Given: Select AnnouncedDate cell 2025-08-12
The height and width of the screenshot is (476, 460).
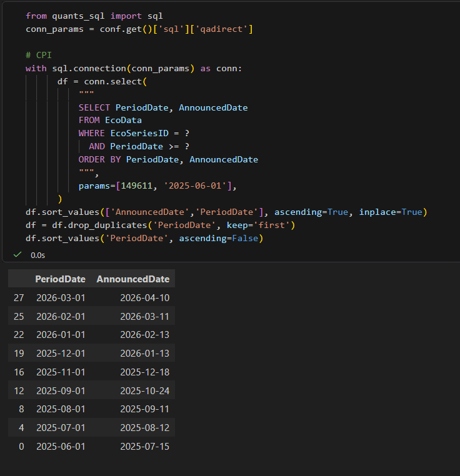Looking at the screenshot, I should coord(144,427).
